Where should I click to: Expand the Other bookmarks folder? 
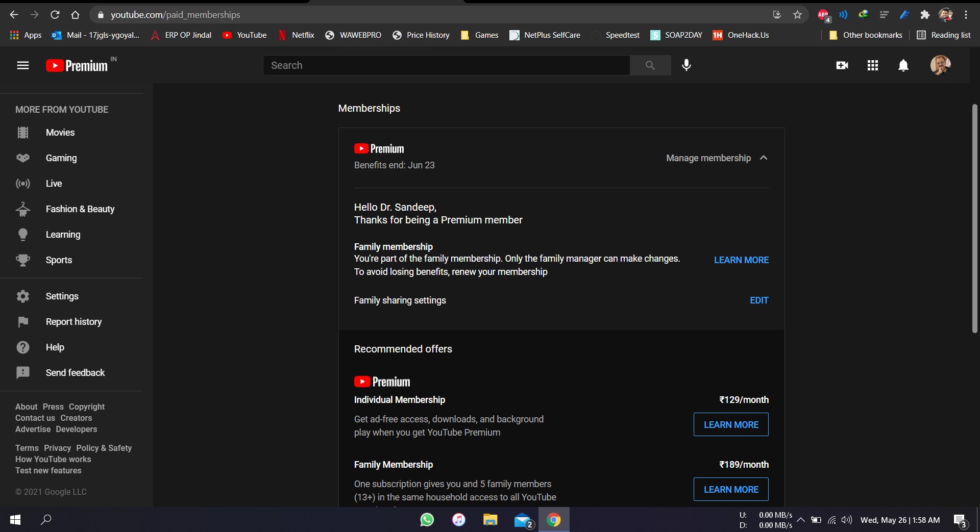click(866, 35)
